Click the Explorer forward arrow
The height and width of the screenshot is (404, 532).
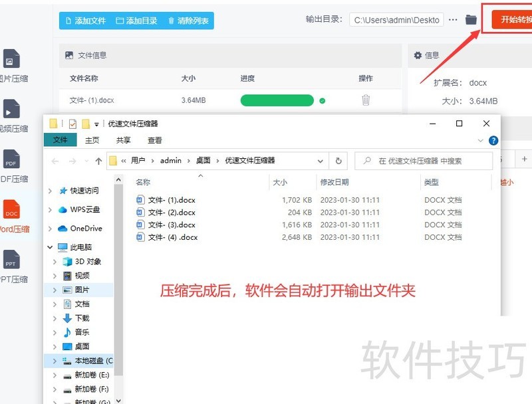point(72,161)
